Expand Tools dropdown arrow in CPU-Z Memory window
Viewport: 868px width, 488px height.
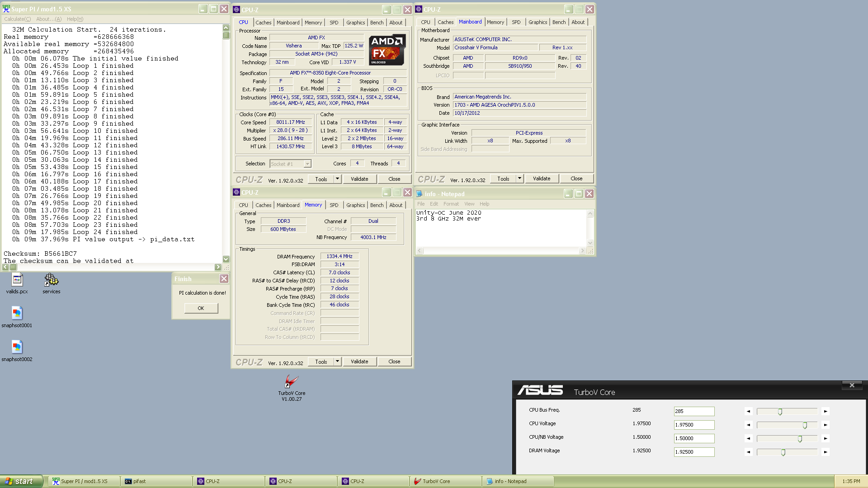[x=337, y=361]
